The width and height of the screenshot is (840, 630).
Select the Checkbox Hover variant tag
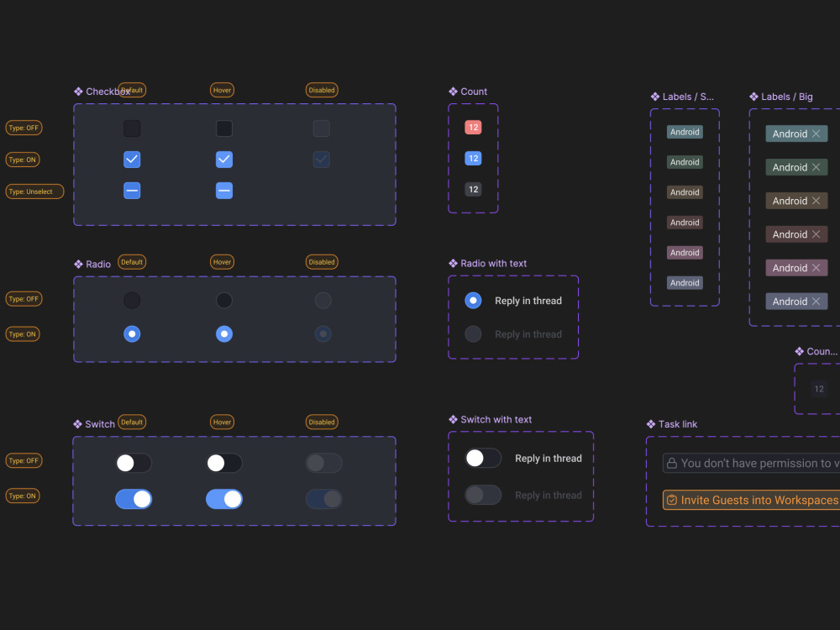point(222,90)
